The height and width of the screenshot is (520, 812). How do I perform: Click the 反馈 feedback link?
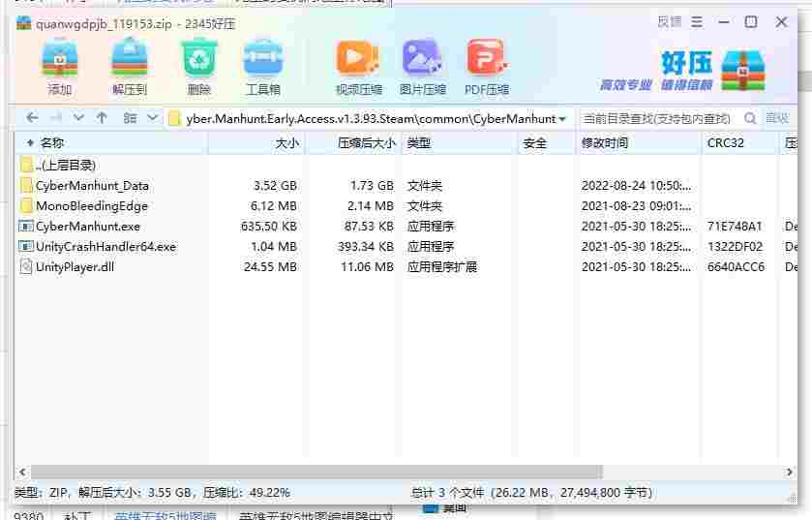[669, 21]
